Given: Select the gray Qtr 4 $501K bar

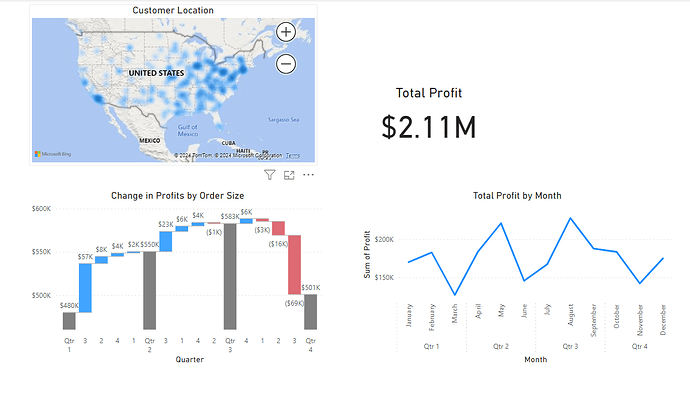Looking at the screenshot, I should tap(311, 312).
